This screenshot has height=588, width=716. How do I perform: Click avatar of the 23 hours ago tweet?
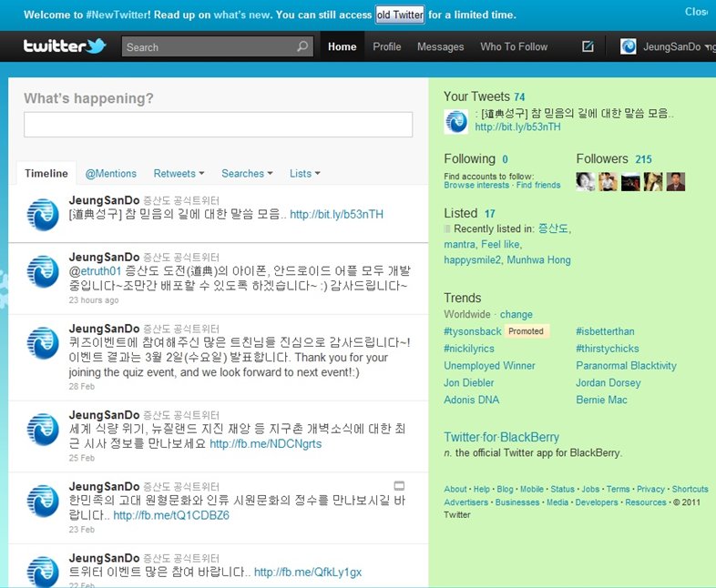(43, 271)
